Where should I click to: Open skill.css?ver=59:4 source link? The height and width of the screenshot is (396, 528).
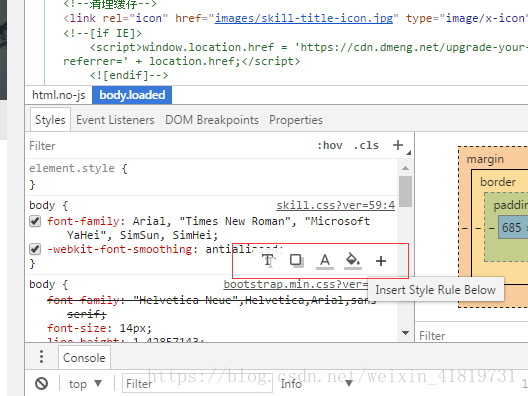336,205
